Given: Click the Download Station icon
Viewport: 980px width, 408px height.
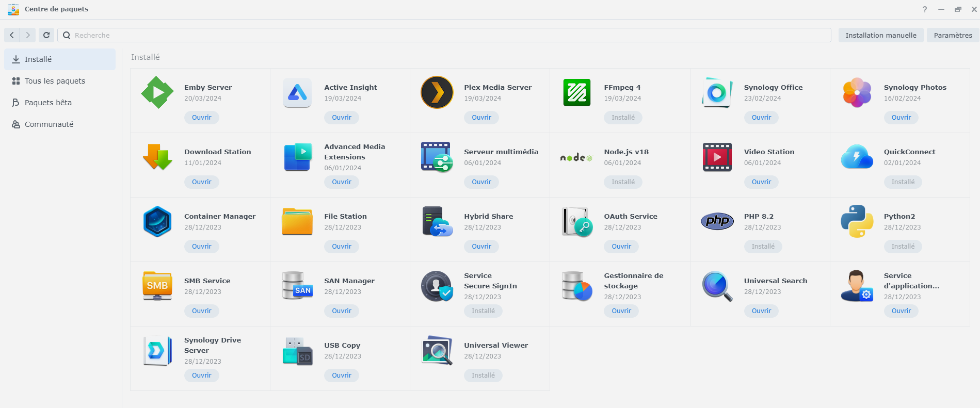Looking at the screenshot, I should (x=157, y=157).
